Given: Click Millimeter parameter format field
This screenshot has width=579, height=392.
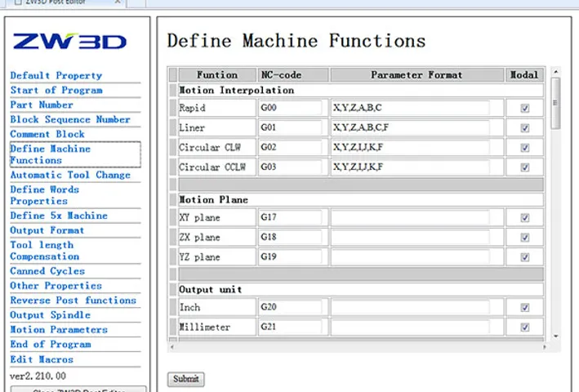Looking at the screenshot, I should click(410, 327).
